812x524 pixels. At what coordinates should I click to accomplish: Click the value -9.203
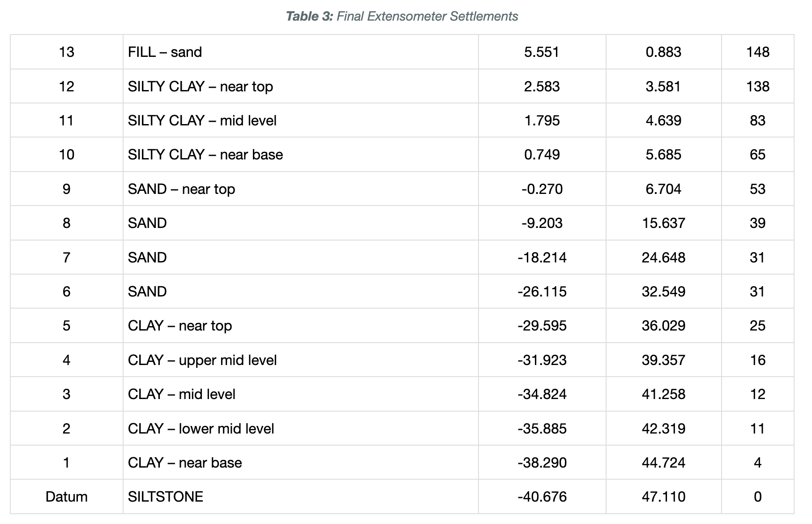[542, 223]
